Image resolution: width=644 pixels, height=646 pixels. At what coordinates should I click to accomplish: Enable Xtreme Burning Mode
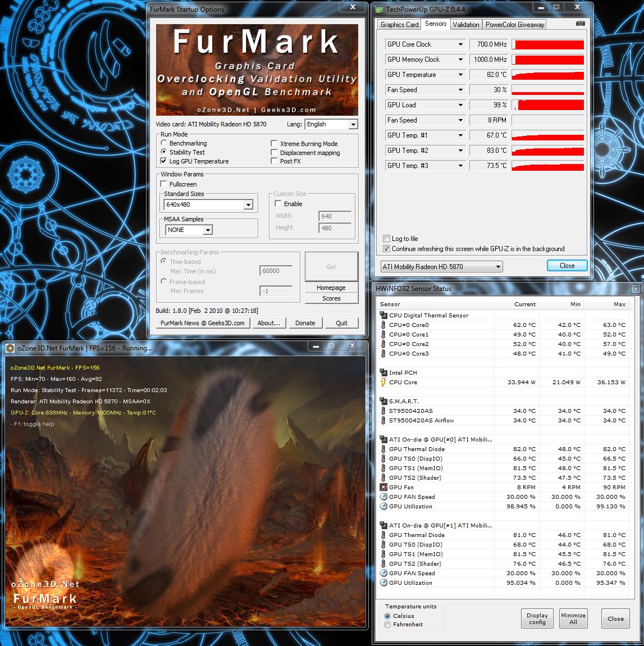[274, 143]
